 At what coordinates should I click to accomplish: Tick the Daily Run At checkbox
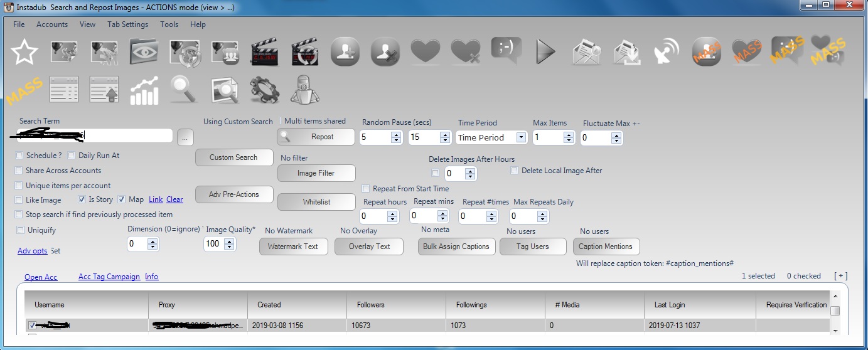click(72, 156)
